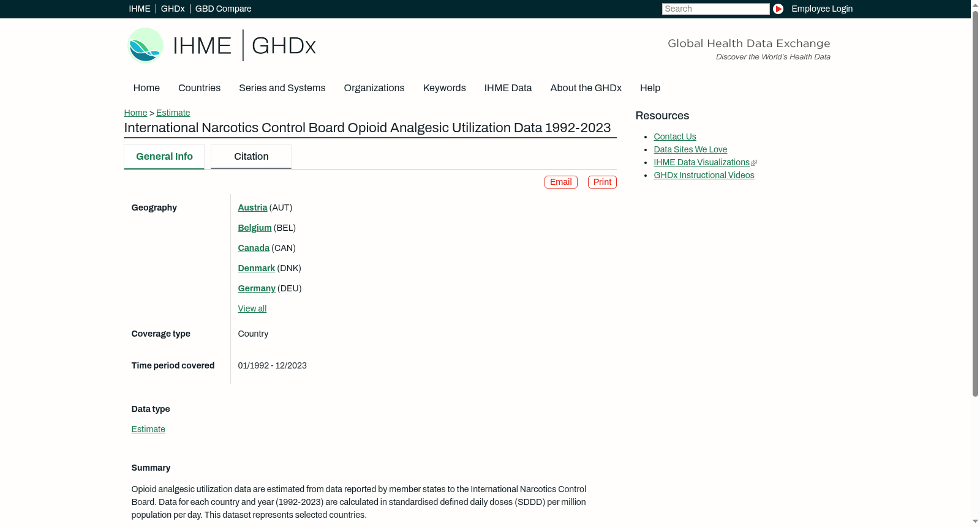Click the 'Global Health Data Exchange' tagline
The height and width of the screenshot is (527, 980).
pyautogui.click(x=748, y=43)
